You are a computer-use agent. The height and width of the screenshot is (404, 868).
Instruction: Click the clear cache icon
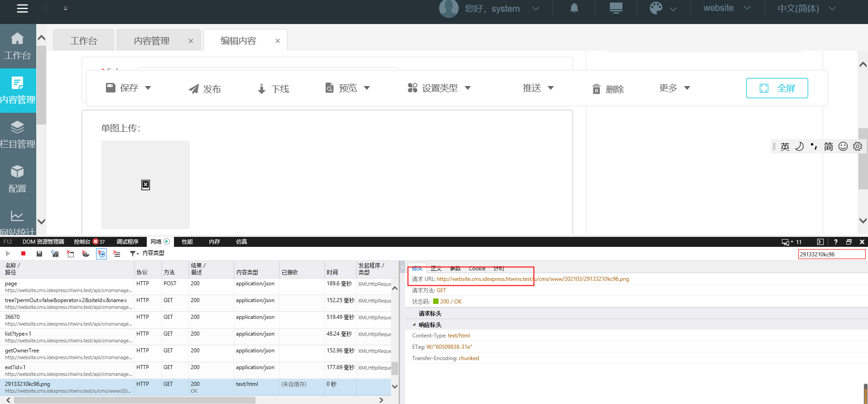[70, 254]
